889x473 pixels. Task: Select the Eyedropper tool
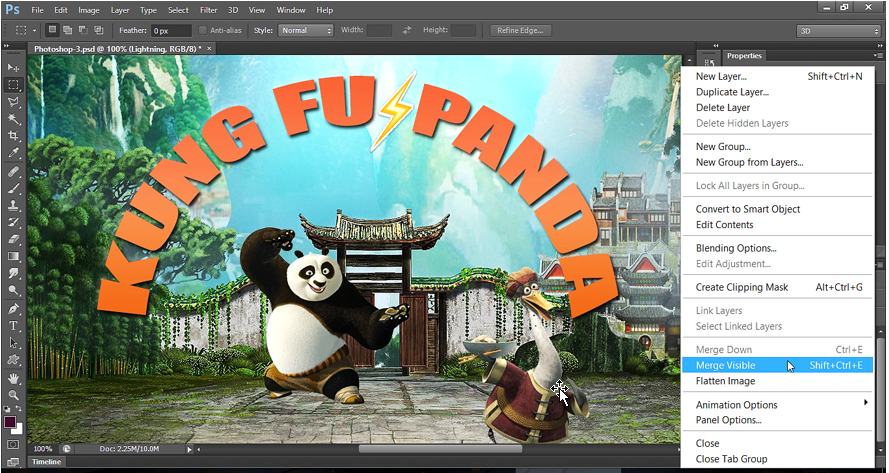[13, 153]
